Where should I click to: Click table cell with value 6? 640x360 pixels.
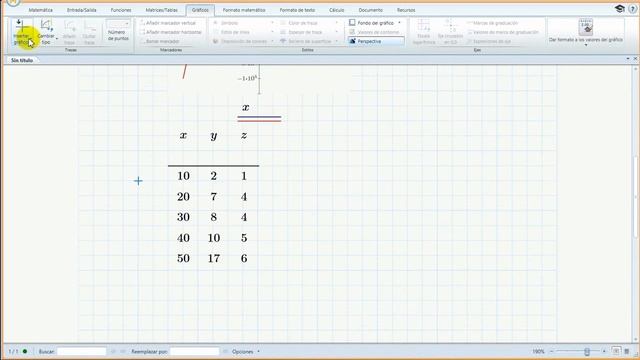click(244, 258)
